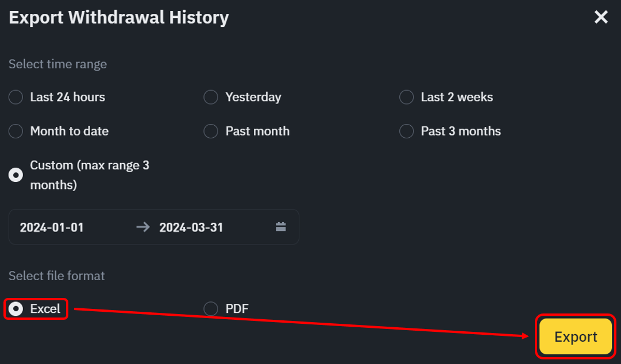Screen dimensions: 621x364
Task: Choose the Excel file format radio
Action: [16, 309]
